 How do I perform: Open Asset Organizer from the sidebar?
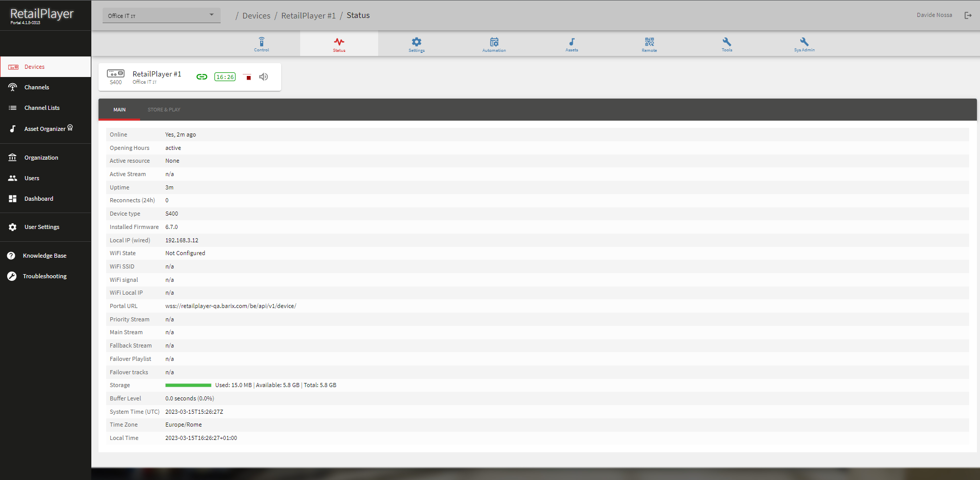pyautogui.click(x=45, y=129)
